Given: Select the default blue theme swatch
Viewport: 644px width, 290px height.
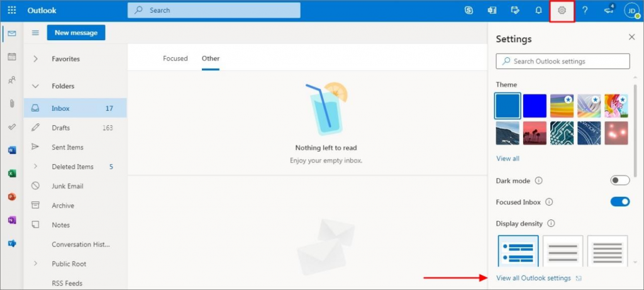Looking at the screenshot, I should tap(508, 106).
